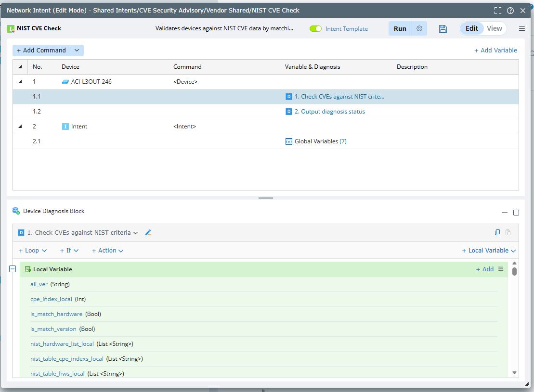Maximize the Device Diagnosis Block panel

pyautogui.click(x=516, y=213)
